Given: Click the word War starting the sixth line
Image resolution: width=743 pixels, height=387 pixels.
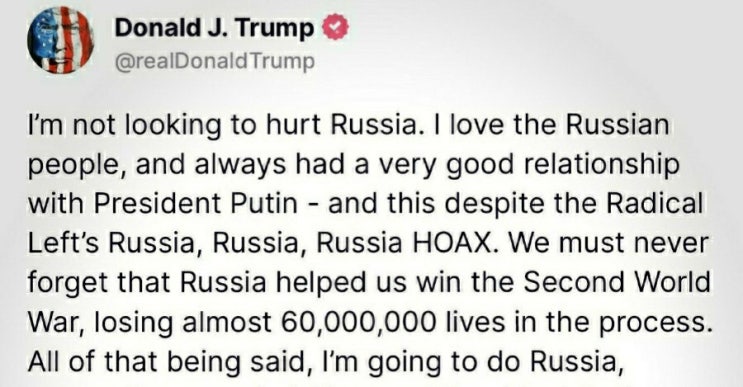Looking at the screenshot, I should pos(56,323).
